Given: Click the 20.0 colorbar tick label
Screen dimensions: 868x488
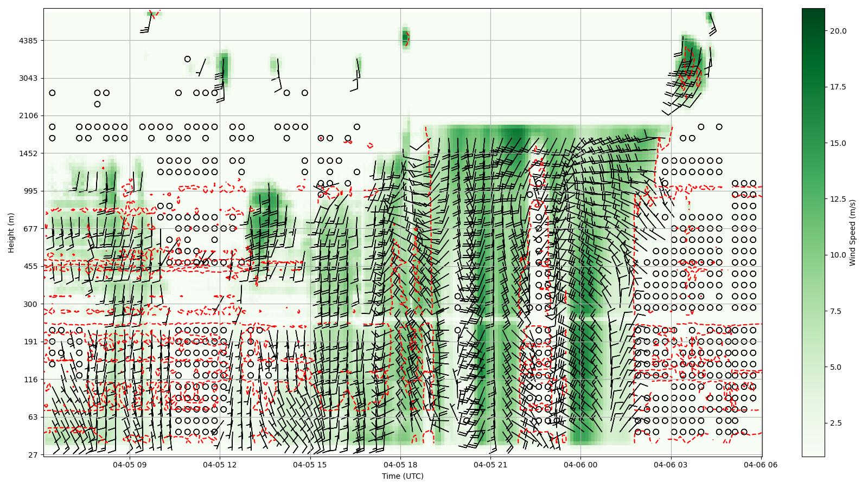Looking at the screenshot, I should point(838,31).
